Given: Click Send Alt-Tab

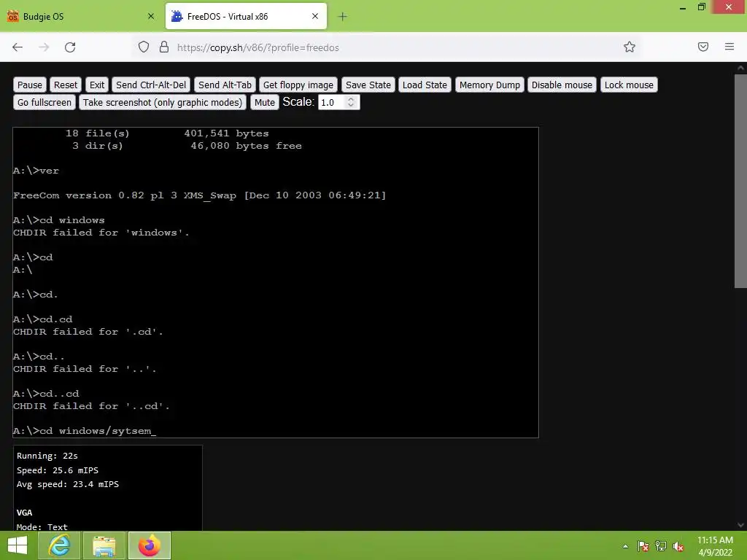Looking at the screenshot, I should [225, 85].
